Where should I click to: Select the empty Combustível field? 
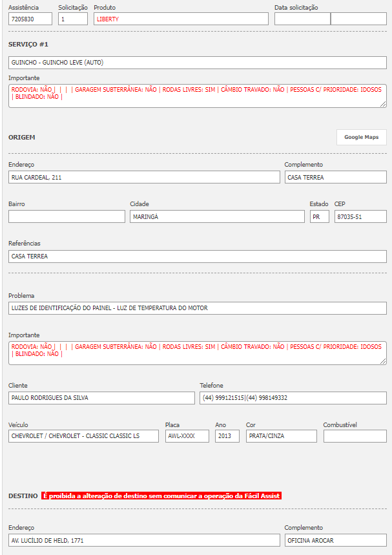point(355,436)
